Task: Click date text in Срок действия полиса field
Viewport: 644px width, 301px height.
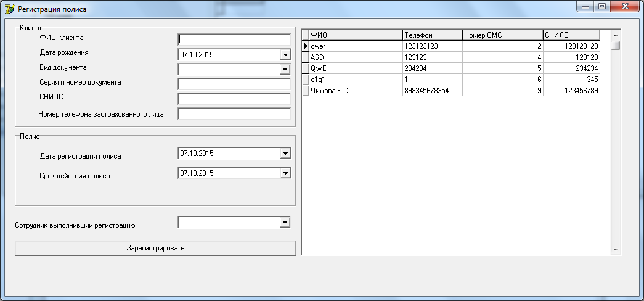Action: coord(197,173)
